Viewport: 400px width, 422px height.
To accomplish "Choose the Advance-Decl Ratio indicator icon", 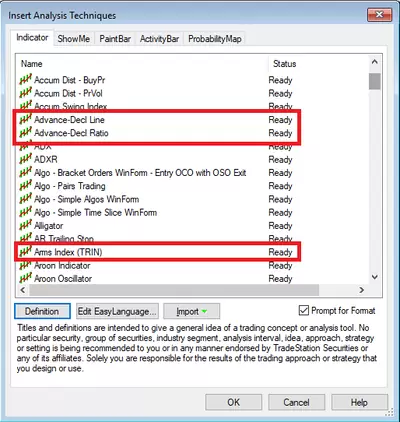I will [26, 133].
